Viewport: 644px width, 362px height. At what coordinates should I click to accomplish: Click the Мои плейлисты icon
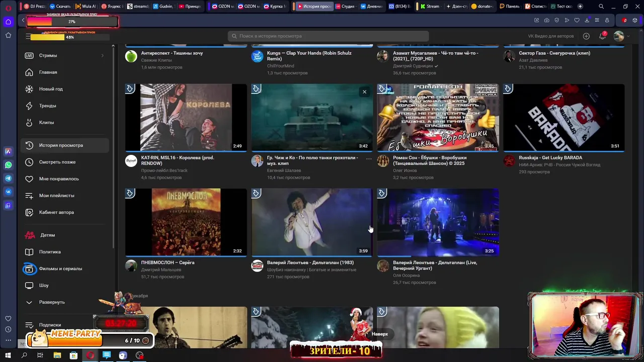pos(29,196)
